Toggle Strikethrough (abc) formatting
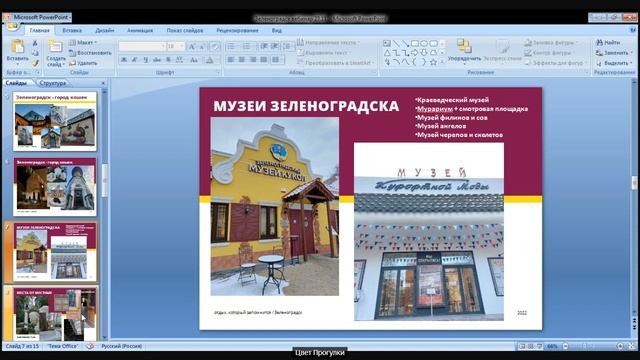Screen dimensions: 640x360 tap(157, 60)
